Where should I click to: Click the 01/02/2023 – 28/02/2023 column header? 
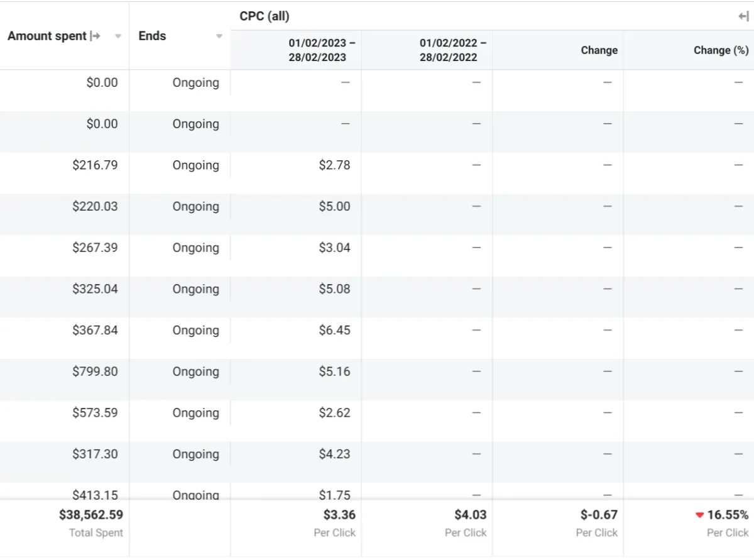pyautogui.click(x=322, y=50)
